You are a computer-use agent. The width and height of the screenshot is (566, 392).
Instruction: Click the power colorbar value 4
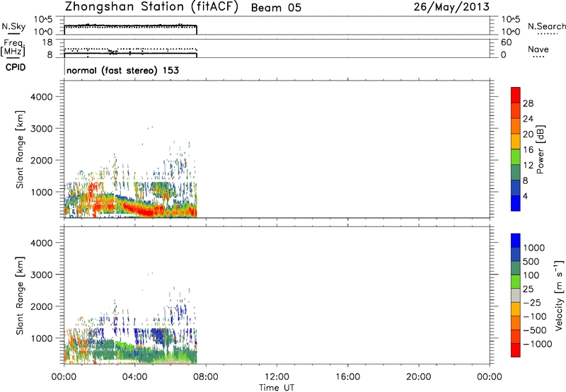click(x=525, y=197)
